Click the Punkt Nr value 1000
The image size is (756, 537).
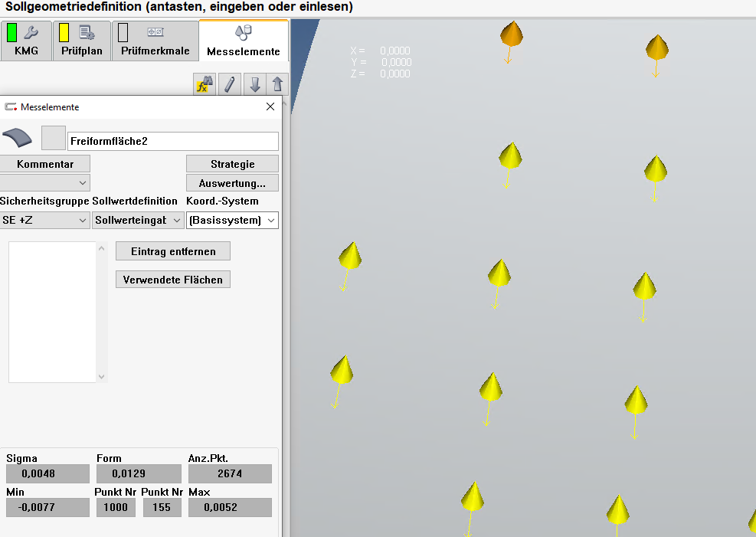point(116,507)
